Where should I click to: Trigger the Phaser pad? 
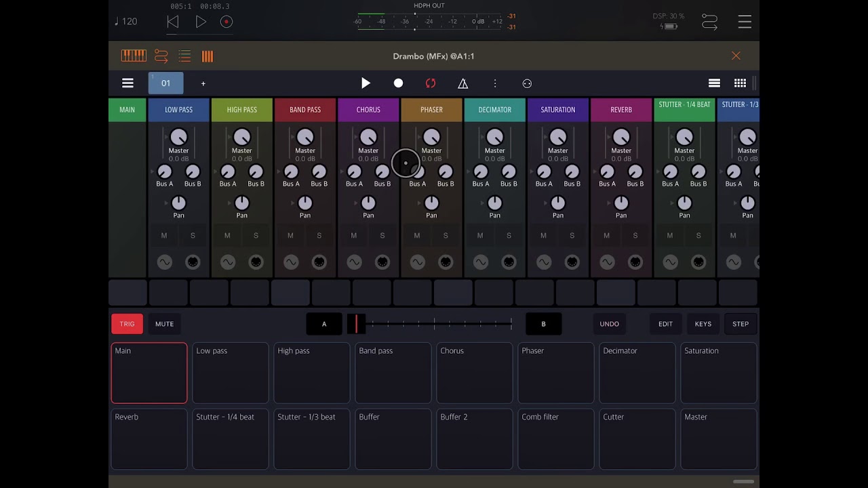556,373
